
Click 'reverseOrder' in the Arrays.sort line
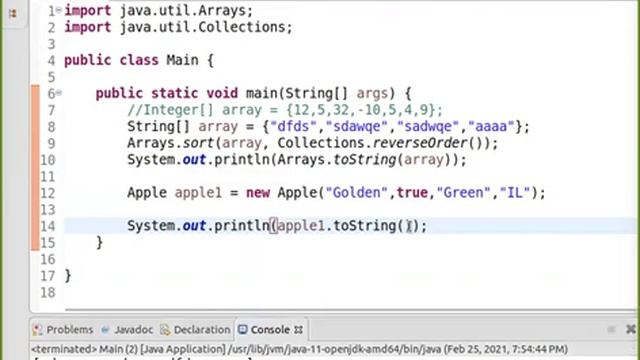(420, 143)
